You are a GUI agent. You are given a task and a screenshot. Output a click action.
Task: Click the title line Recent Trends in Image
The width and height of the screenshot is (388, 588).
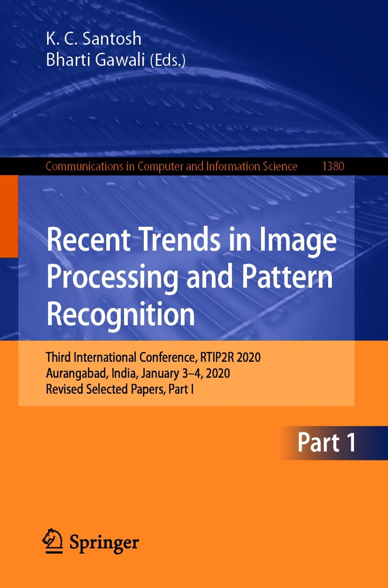(x=191, y=239)
